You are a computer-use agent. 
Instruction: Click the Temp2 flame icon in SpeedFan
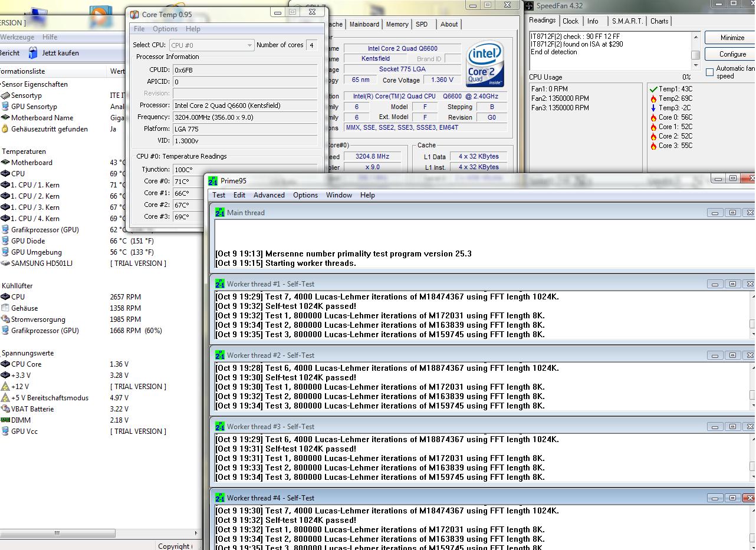coord(653,99)
